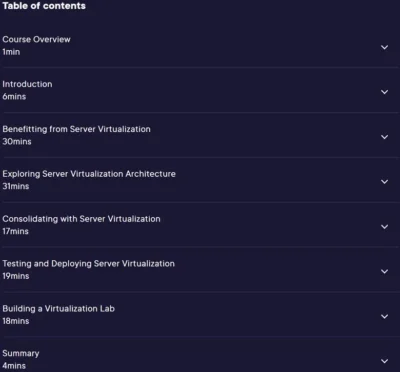
Task: Open the Introduction module title
Action: coord(27,84)
